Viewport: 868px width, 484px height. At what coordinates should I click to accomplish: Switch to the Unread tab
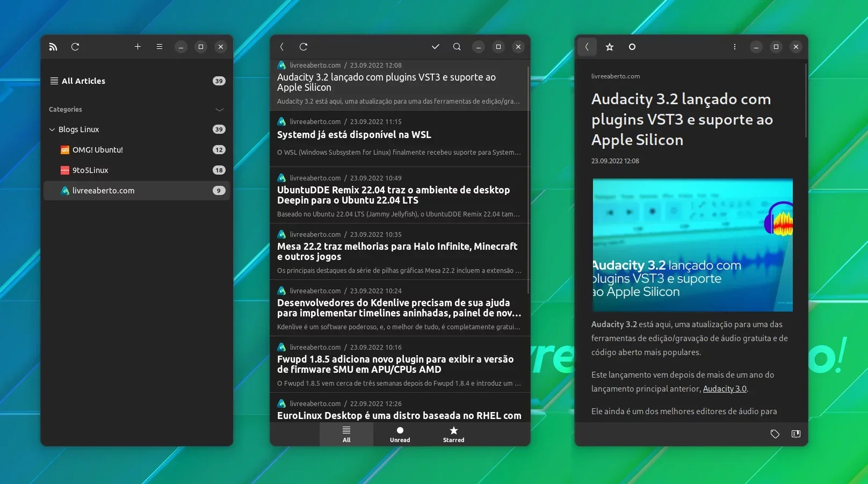(400, 434)
